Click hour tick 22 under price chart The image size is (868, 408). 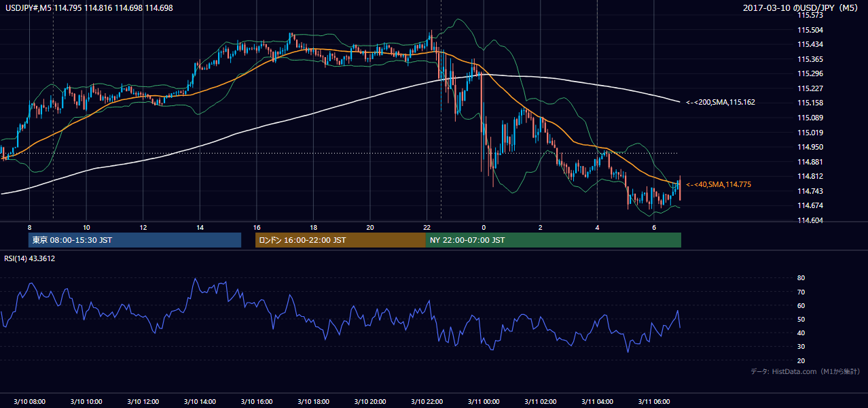427,226
